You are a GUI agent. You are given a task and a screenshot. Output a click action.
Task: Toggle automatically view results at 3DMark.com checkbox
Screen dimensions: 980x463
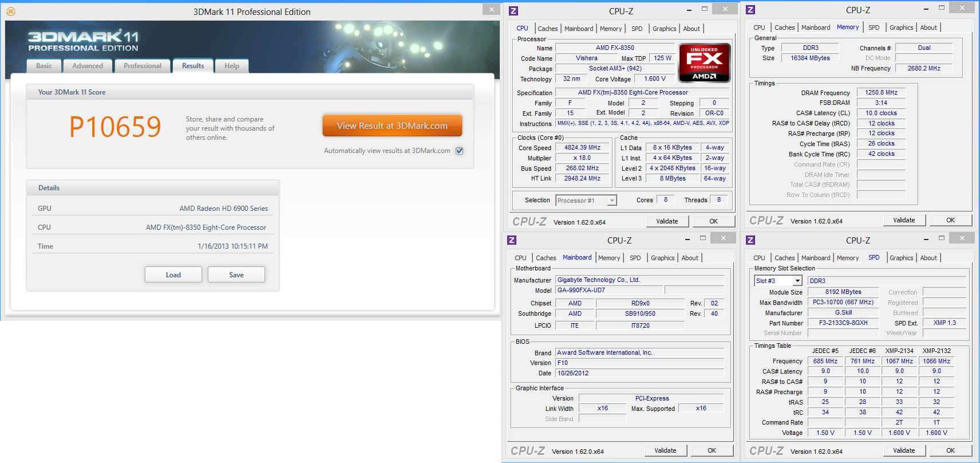pos(459,151)
